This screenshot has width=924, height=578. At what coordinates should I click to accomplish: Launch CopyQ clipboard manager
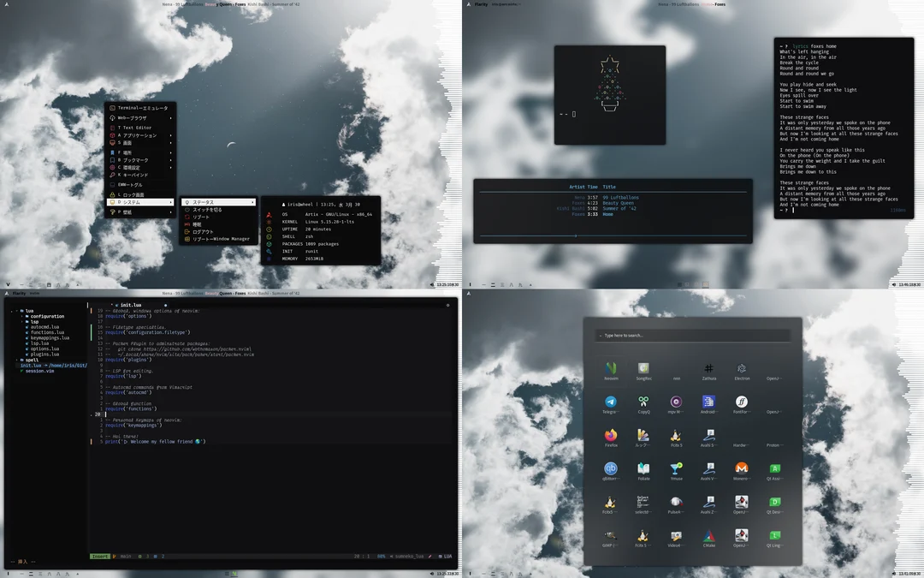coord(643,402)
